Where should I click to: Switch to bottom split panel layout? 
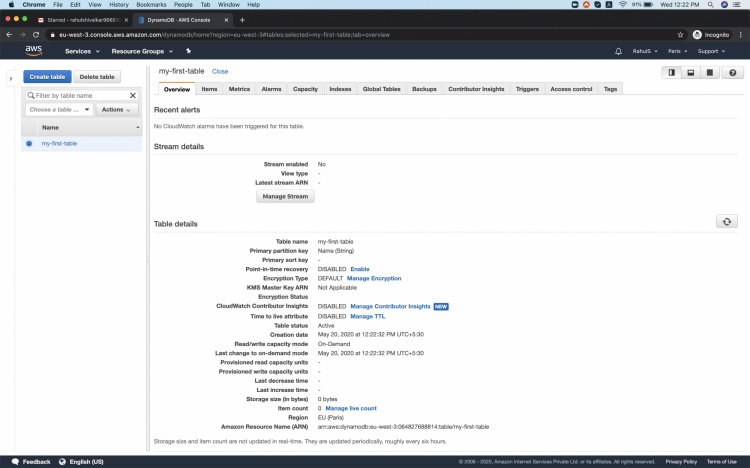(691, 73)
